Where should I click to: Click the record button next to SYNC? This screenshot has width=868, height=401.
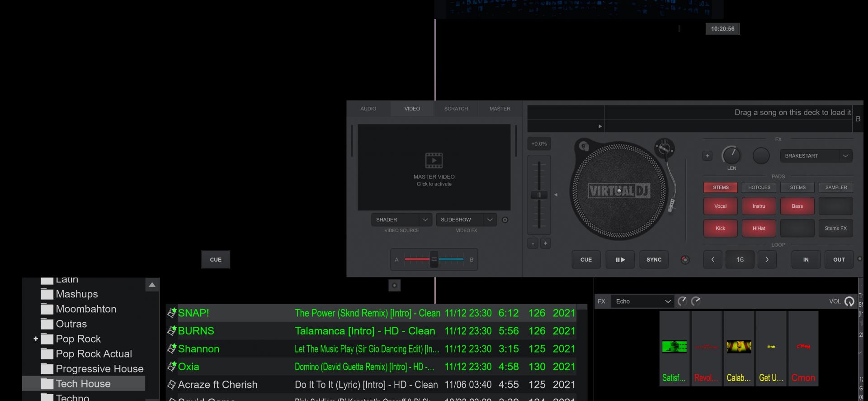point(685,260)
